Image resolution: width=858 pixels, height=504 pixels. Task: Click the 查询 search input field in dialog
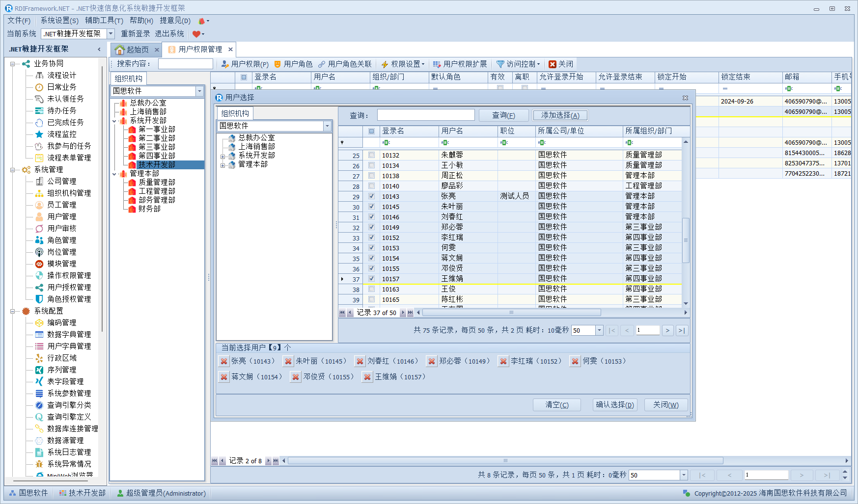point(425,115)
